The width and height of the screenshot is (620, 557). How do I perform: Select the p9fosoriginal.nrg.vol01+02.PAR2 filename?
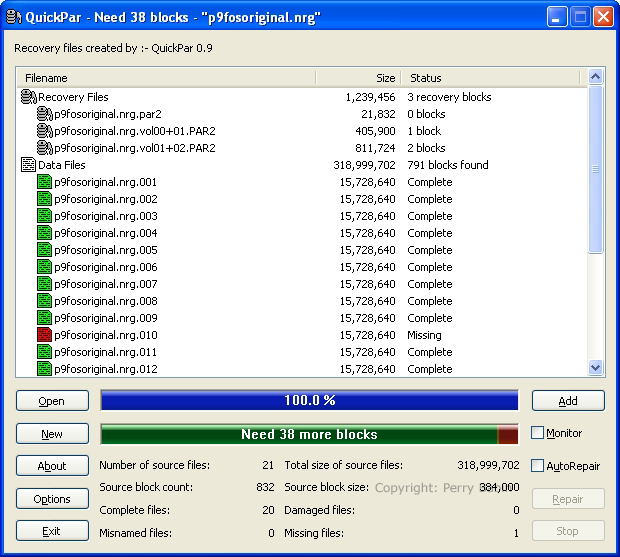[135, 148]
